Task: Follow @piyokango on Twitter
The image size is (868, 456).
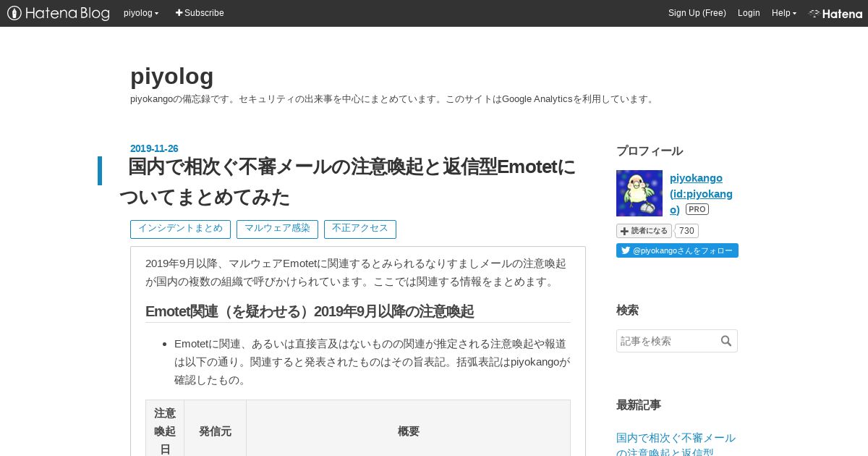Action: 677,250
